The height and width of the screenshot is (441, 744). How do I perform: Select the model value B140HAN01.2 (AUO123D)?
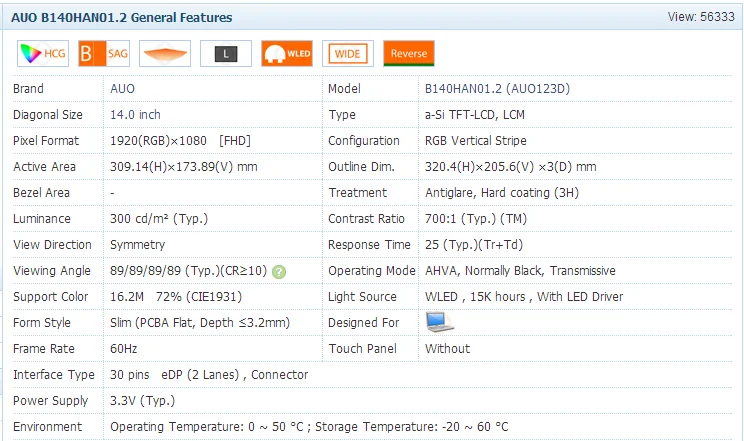tap(497, 89)
